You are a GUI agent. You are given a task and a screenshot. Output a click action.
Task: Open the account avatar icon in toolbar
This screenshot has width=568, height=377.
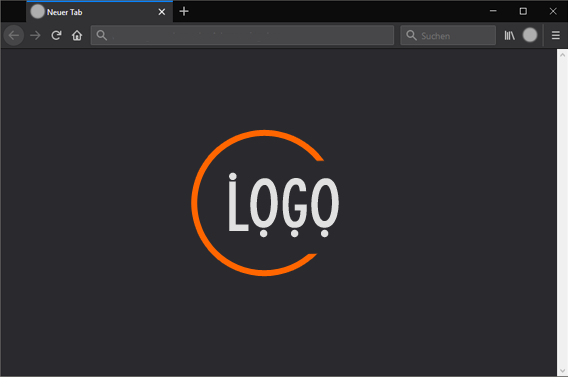click(x=530, y=35)
